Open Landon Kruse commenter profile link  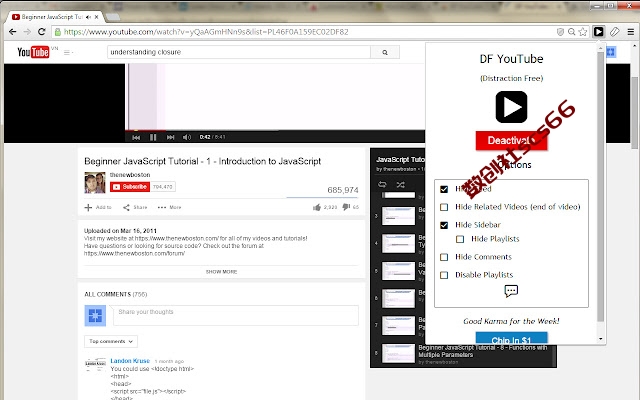130,361
